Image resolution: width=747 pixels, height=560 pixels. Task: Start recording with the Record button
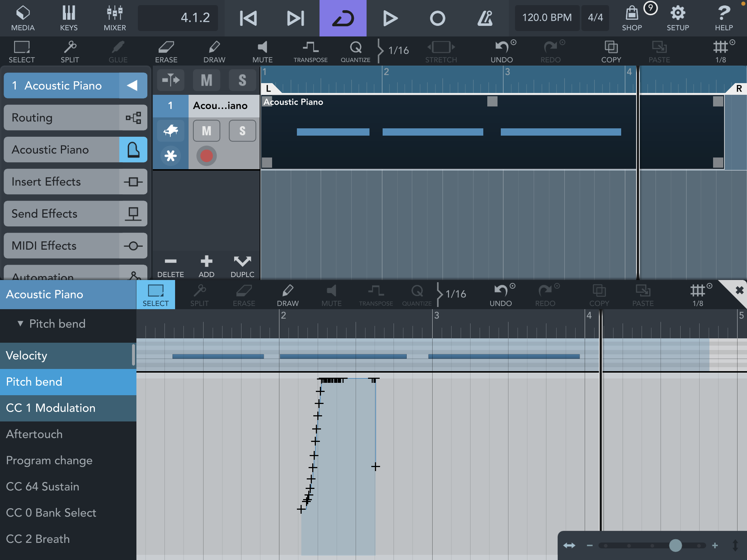437,18
